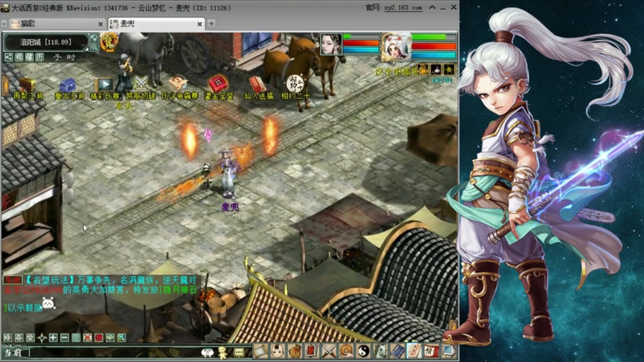
Task: Open the crossed swords combat icon in bottom toolbar
Action: click(329, 351)
